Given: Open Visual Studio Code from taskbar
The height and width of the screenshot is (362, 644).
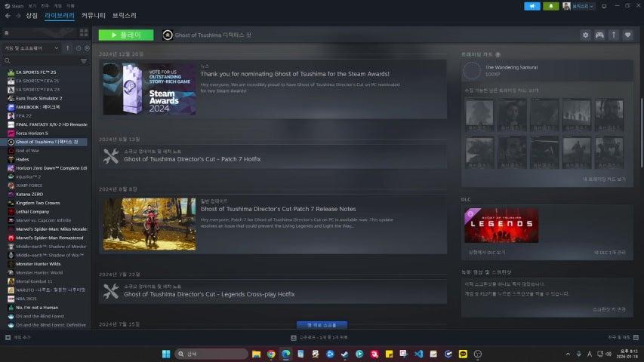Looking at the screenshot, I should [x=418, y=354].
